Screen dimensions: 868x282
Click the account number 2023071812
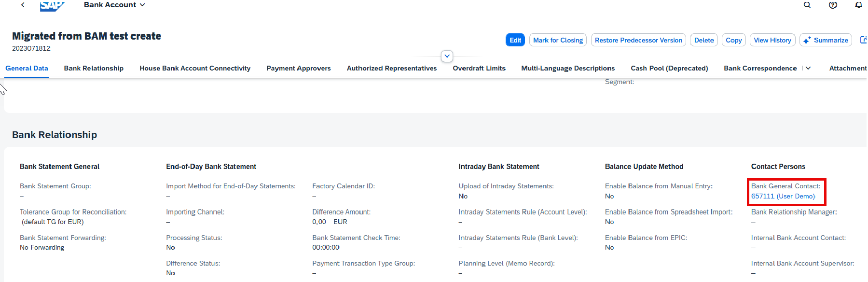point(31,48)
